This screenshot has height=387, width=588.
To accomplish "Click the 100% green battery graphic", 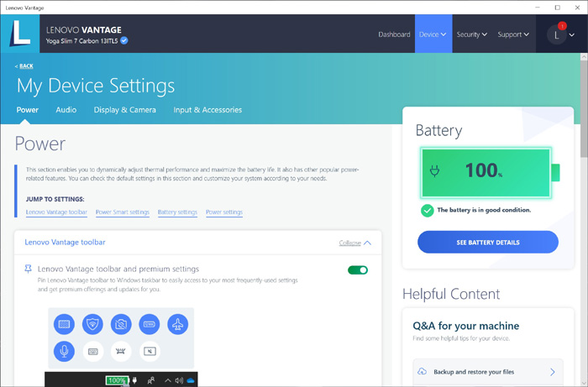I will pyautogui.click(x=490, y=173).
